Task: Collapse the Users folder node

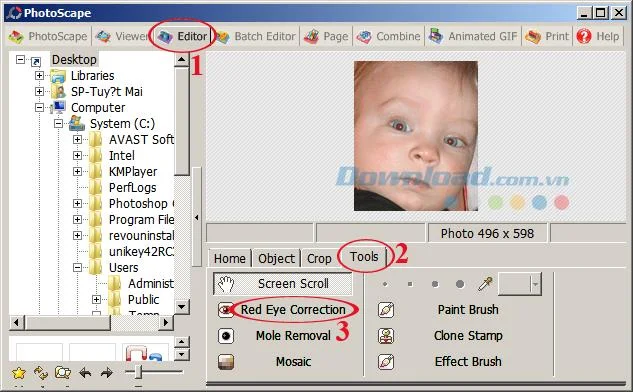Action: point(78,268)
